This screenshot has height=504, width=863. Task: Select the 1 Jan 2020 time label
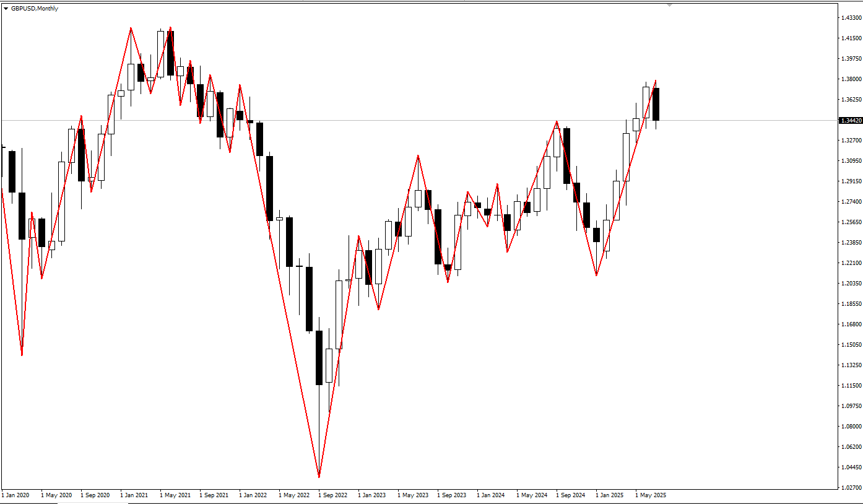coord(15,495)
